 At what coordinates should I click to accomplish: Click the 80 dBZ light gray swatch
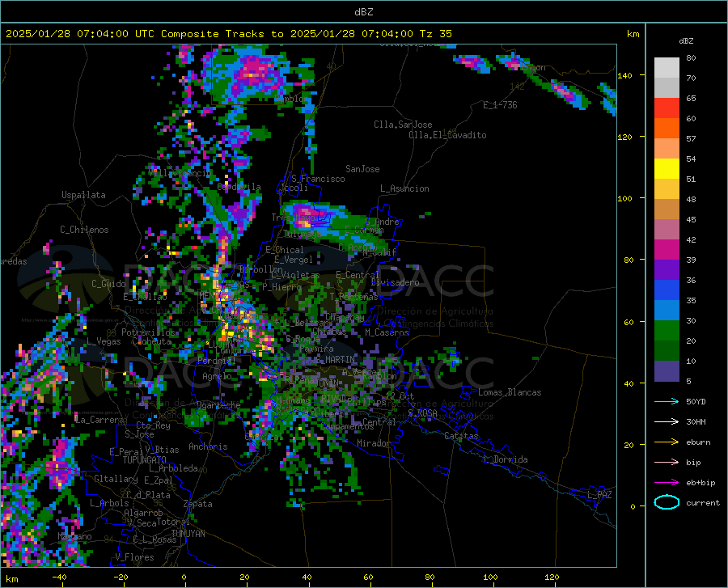pyautogui.click(x=667, y=67)
